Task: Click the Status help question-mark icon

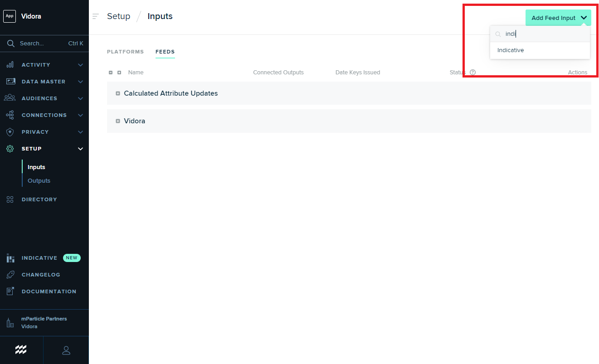Action: click(472, 73)
